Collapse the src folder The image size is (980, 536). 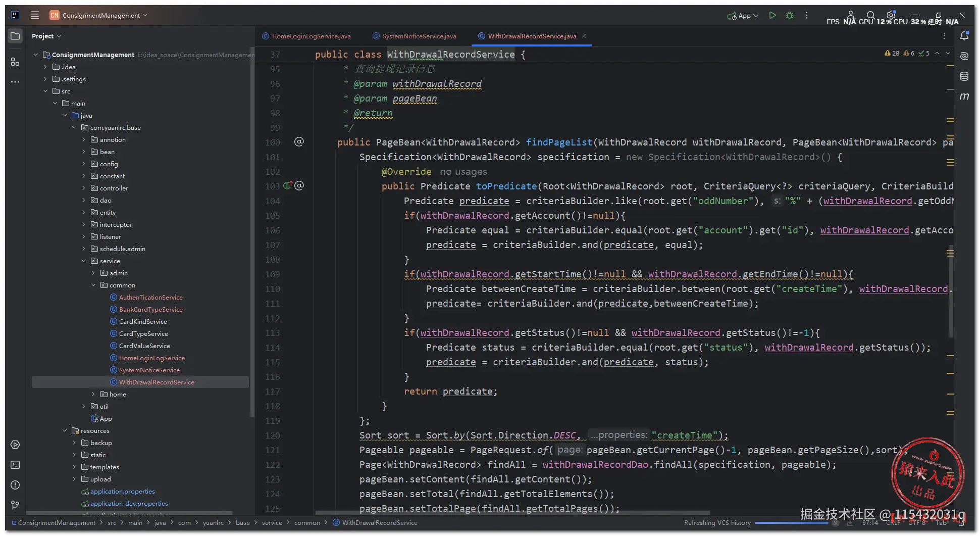point(45,91)
